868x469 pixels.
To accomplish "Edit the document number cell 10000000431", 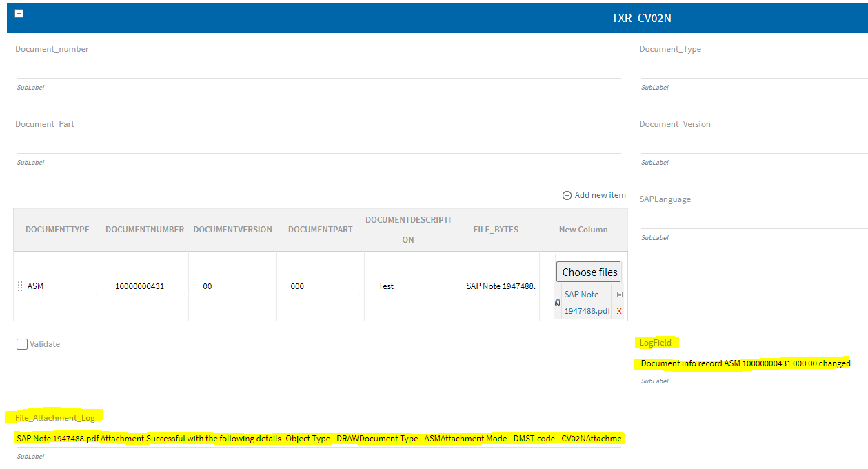I will (144, 286).
